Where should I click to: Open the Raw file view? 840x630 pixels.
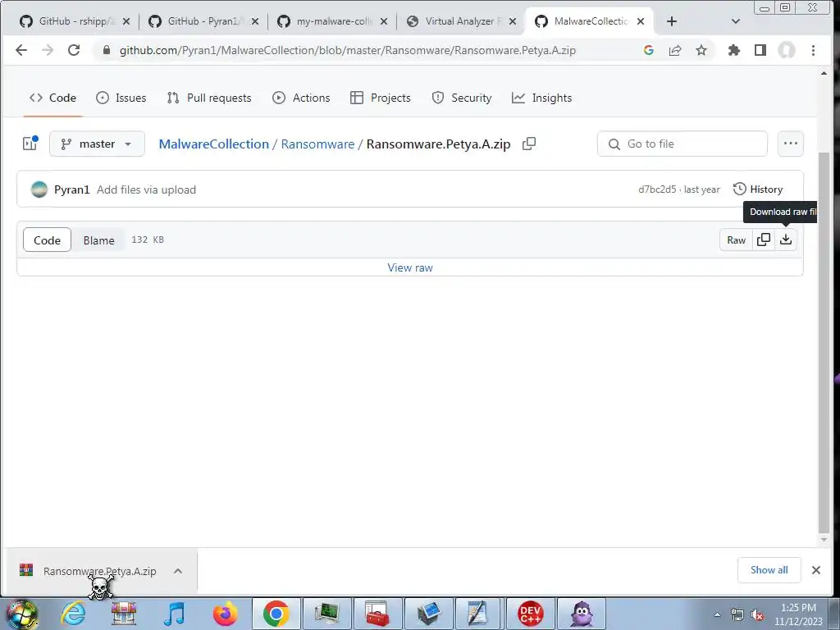(736, 240)
